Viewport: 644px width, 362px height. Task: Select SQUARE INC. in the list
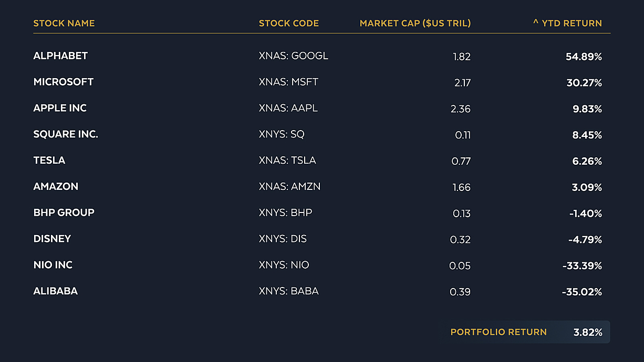(x=66, y=134)
